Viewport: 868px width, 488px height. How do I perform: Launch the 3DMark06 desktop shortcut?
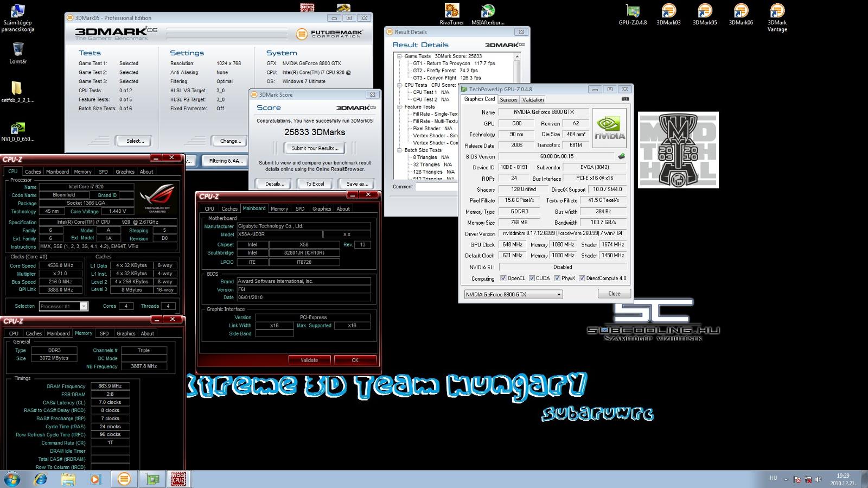point(741,14)
